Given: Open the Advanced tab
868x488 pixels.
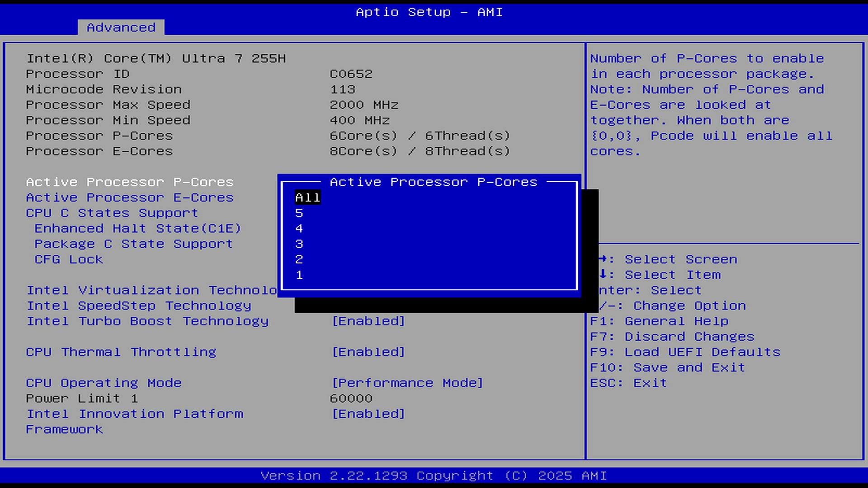Looking at the screenshot, I should pos(121,28).
